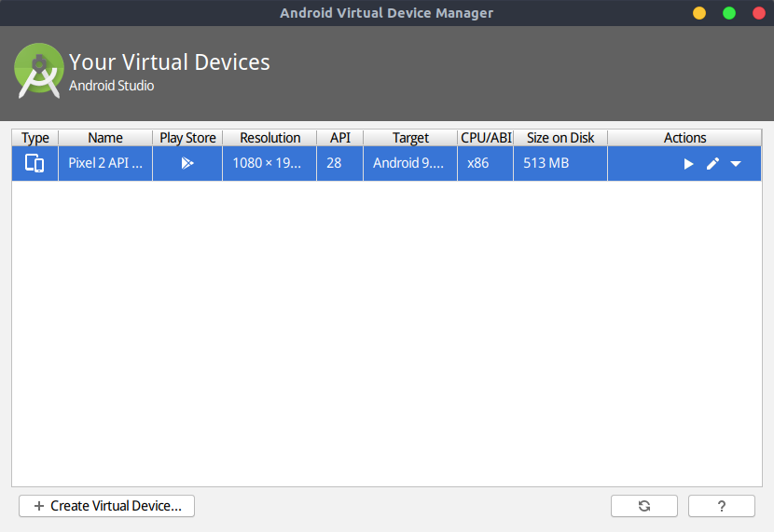Sort by the Target column header
This screenshot has height=532, width=774.
point(410,138)
